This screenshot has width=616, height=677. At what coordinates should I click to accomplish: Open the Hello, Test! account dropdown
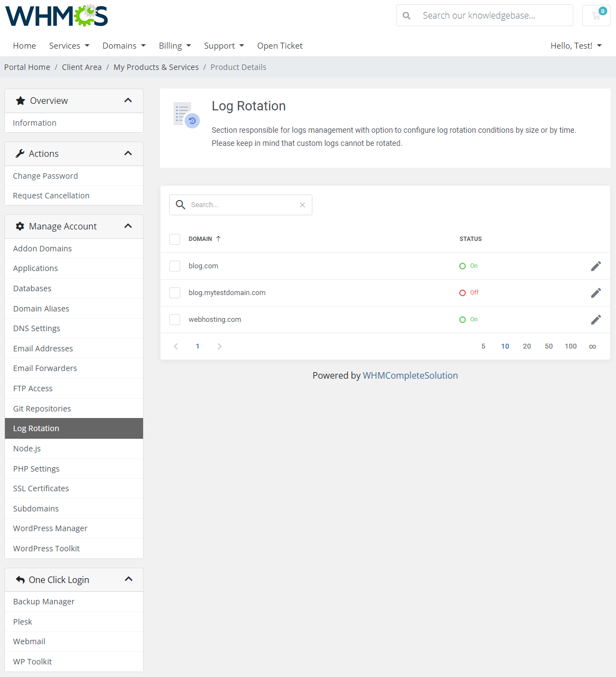coord(576,45)
